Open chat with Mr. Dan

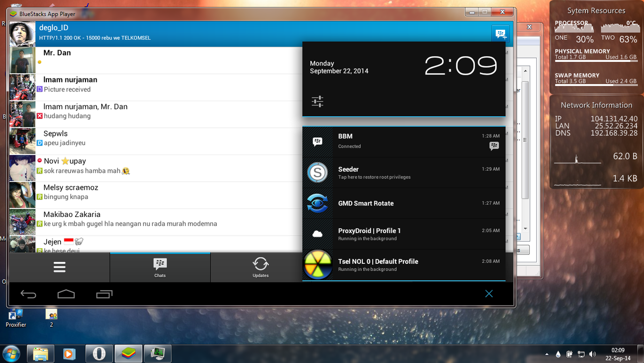(156, 60)
